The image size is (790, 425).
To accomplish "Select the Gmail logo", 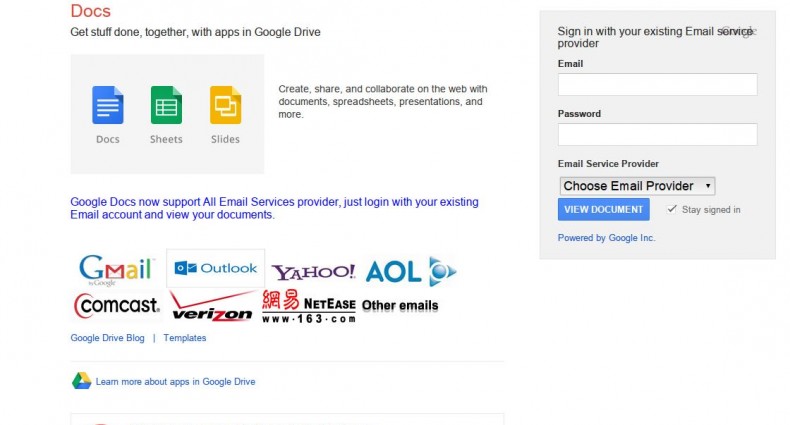I will 116,269.
